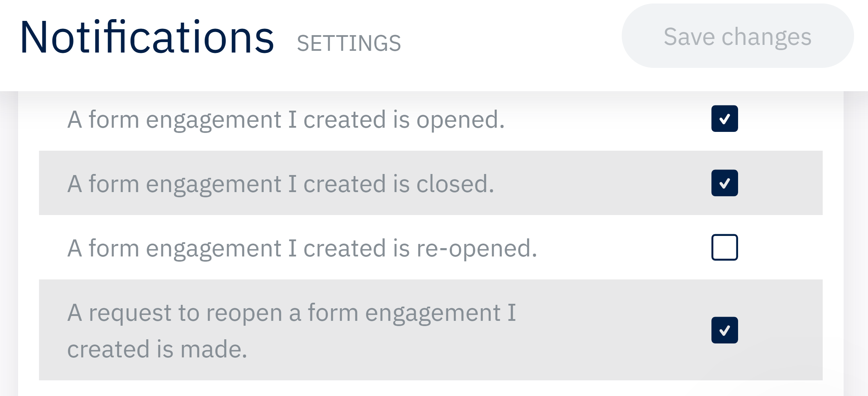Uncheck the form engagement opened checkbox
This screenshot has height=396, width=868.
[x=724, y=119]
